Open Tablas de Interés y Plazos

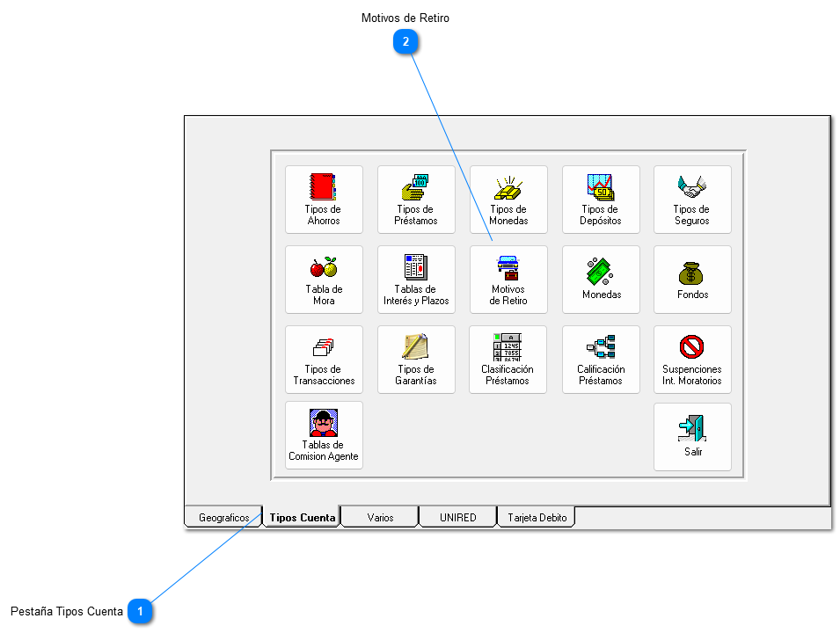click(416, 279)
